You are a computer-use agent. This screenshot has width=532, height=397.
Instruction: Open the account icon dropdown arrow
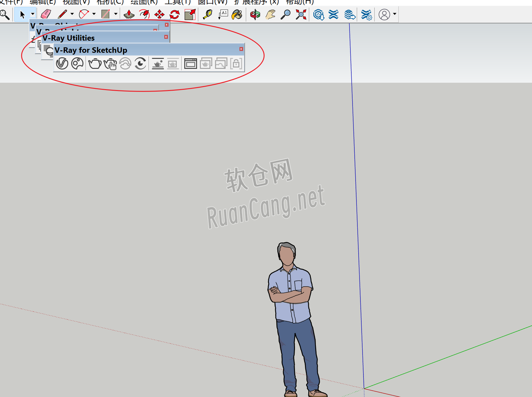tap(394, 14)
